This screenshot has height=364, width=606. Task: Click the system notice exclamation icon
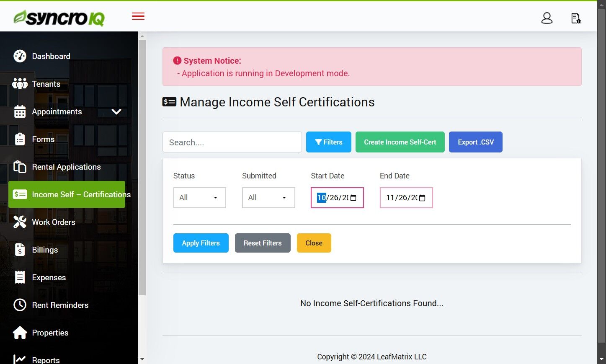click(177, 61)
